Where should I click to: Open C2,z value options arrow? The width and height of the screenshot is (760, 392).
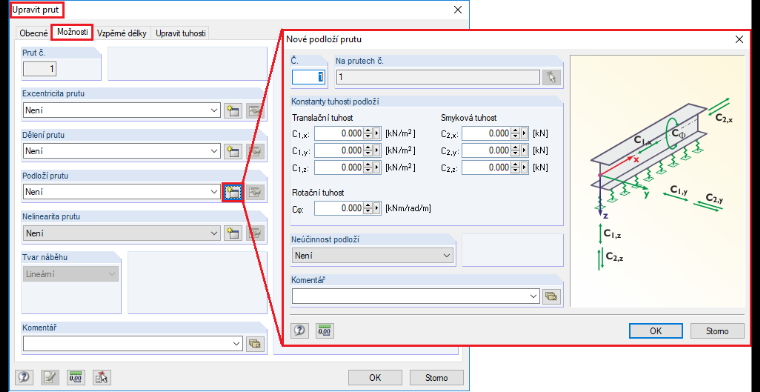[x=524, y=168]
